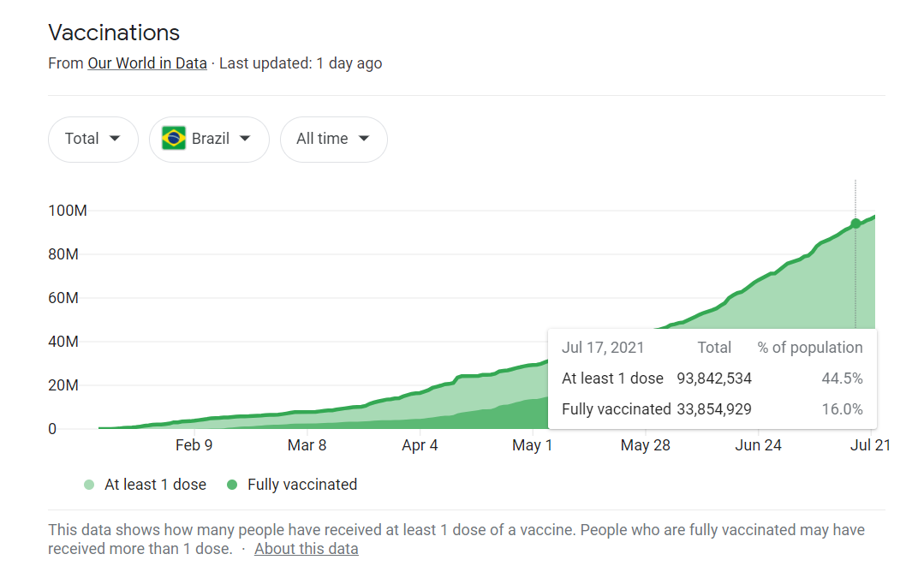Click the arrow beside Brazil
The image size is (924, 572).
(245, 139)
